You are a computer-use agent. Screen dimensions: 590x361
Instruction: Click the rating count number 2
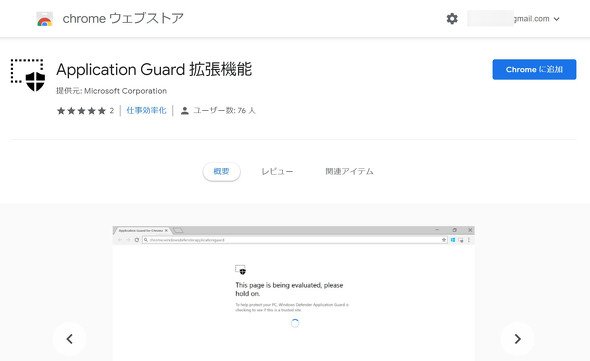click(x=112, y=111)
